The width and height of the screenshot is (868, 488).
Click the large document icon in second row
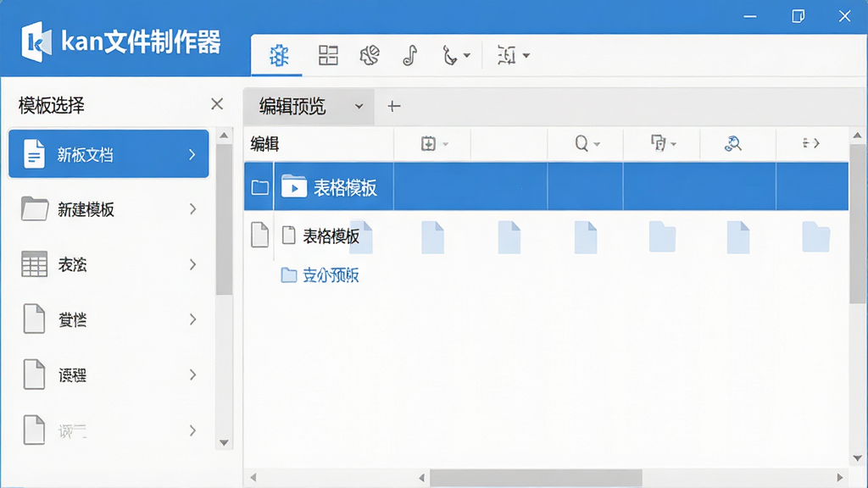click(x=259, y=235)
